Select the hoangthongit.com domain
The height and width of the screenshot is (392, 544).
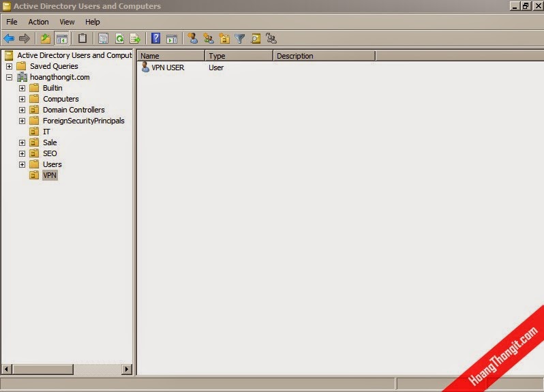(x=60, y=77)
